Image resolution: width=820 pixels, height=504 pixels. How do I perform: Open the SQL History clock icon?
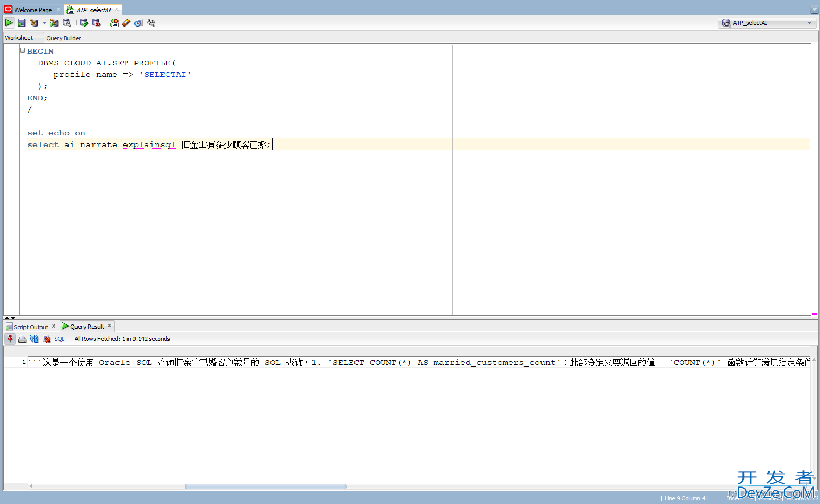139,23
